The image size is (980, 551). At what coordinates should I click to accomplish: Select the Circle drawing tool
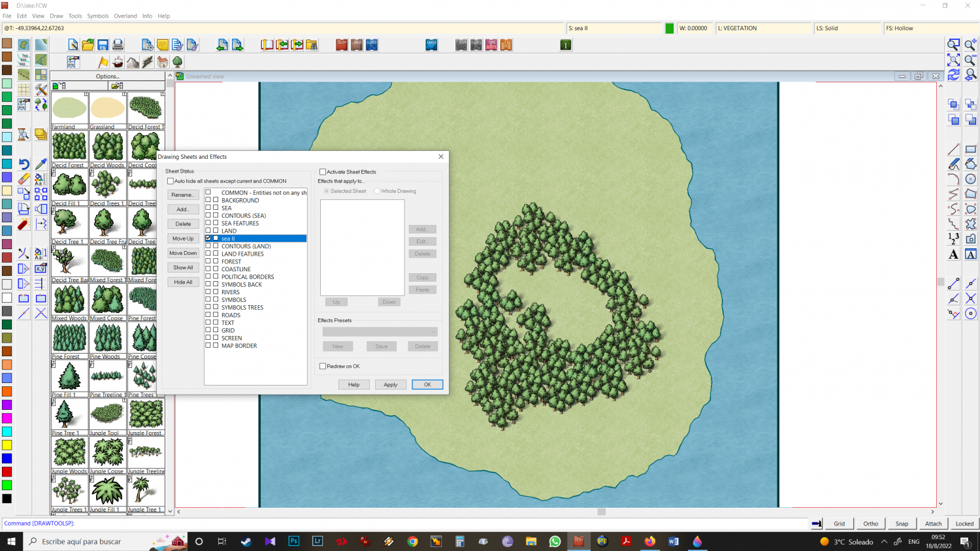pos(970,179)
